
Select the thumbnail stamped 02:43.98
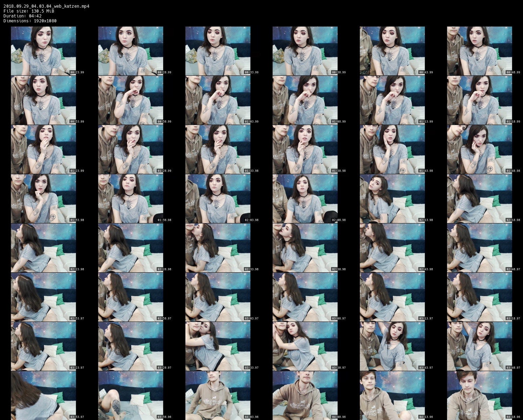tap(393, 248)
